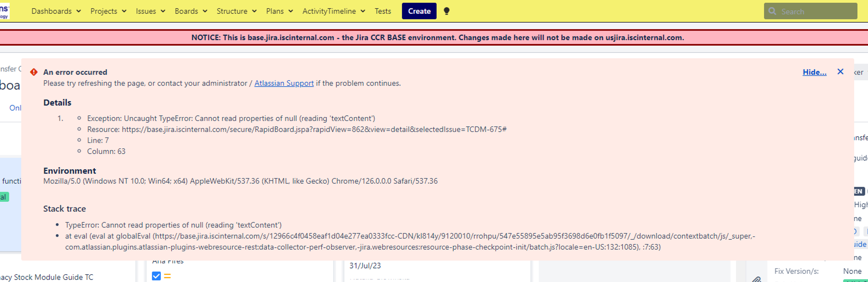Open the Projects dropdown menu
The width and height of the screenshot is (868, 282).
108,11
